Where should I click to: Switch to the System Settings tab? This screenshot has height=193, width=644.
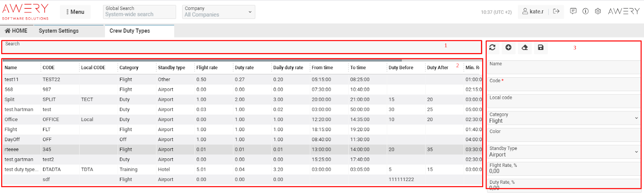pos(59,31)
